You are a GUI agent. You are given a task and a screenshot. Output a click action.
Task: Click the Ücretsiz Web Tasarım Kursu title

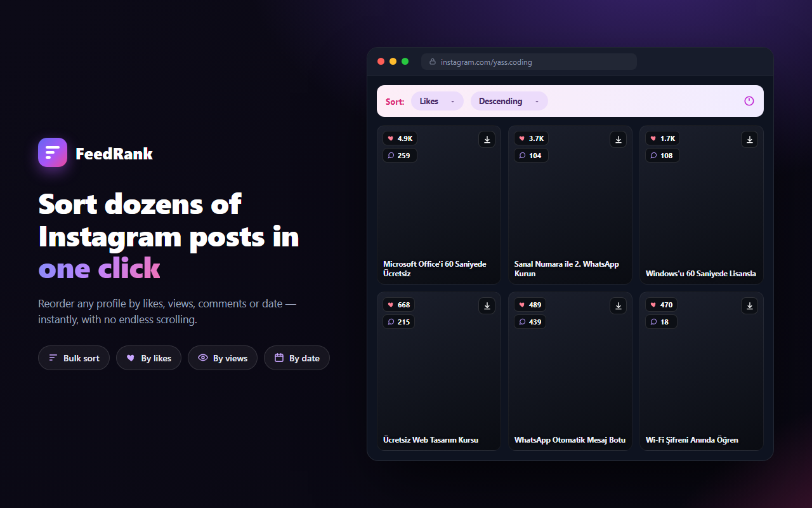[x=431, y=440]
